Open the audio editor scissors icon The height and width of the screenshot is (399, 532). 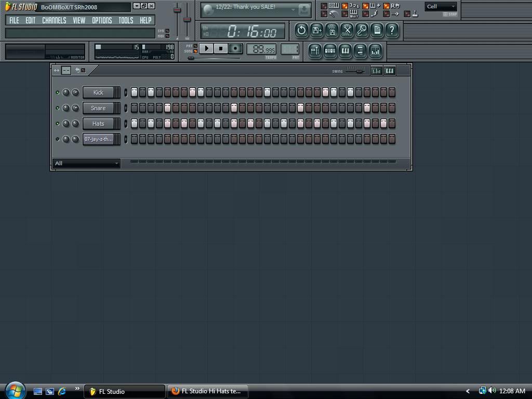347,31
